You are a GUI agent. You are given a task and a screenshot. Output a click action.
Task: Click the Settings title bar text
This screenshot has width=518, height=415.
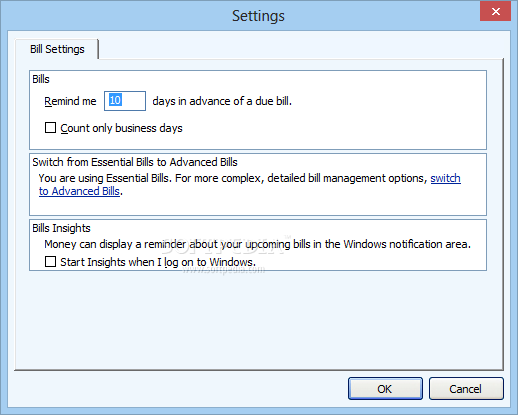pyautogui.click(x=258, y=16)
